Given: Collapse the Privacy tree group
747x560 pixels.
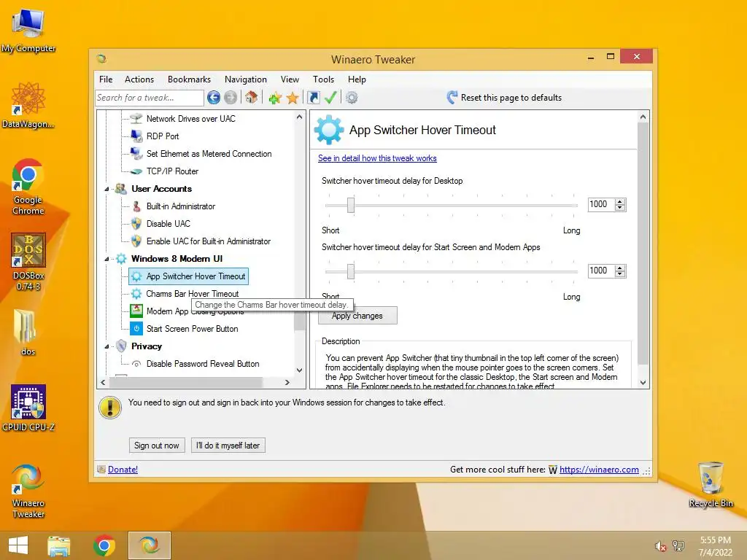Looking at the screenshot, I should [107, 346].
